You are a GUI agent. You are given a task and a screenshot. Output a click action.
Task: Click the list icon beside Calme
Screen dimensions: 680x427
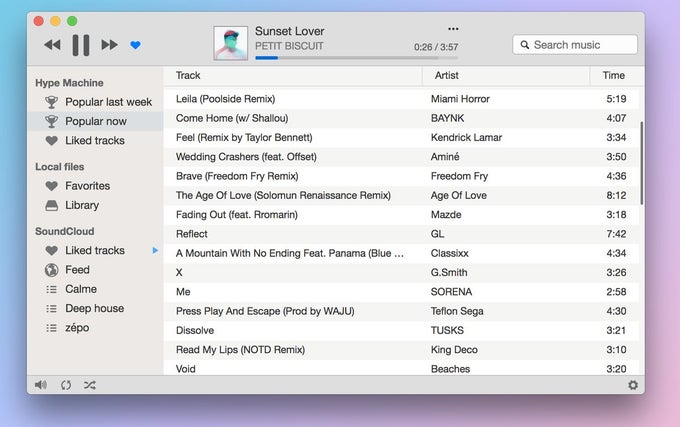pos(52,289)
